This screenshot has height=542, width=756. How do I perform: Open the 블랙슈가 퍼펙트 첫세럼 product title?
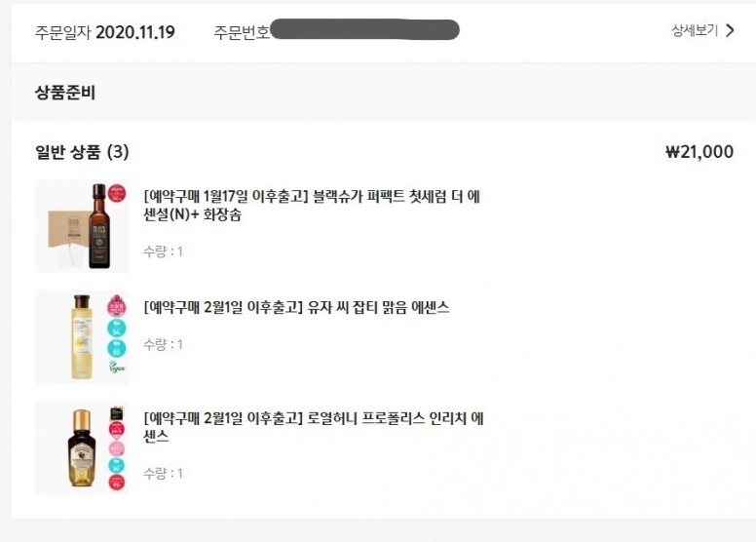click(312, 206)
